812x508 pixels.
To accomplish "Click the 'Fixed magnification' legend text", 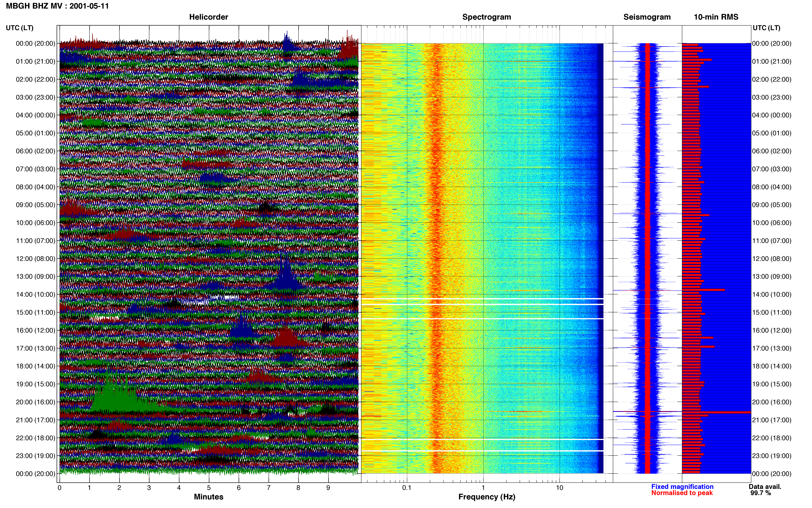I will coord(682,486).
